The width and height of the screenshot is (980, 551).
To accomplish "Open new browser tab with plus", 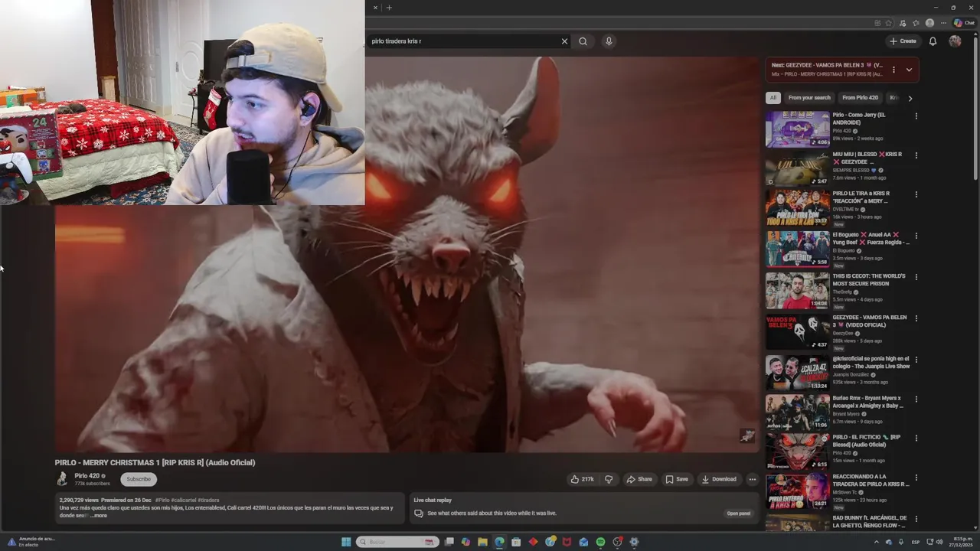I will (389, 8).
